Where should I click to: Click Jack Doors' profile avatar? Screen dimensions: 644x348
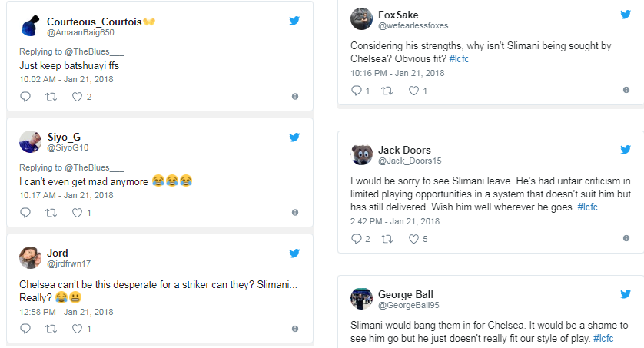362,155
